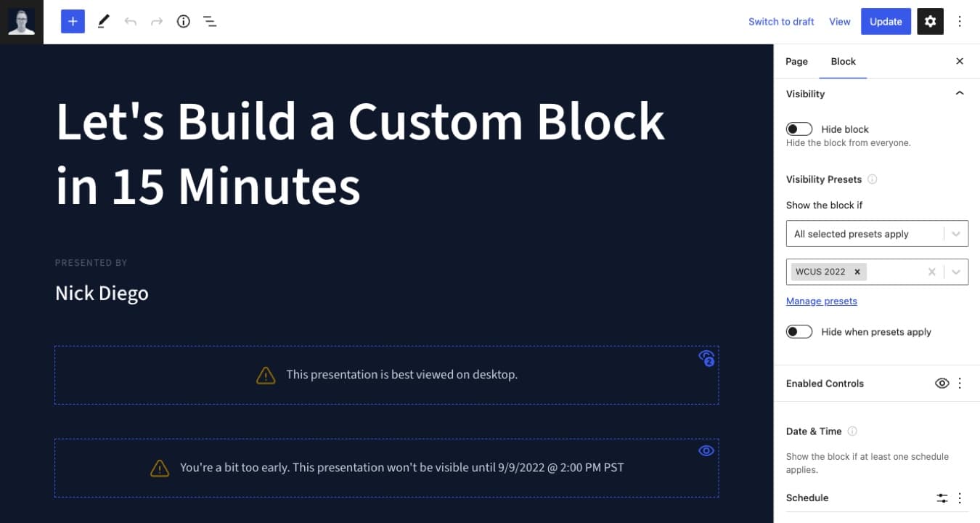This screenshot has width=980, height=523.
Task: Open the Schedule filter settings icon
Action: point(942,498)
